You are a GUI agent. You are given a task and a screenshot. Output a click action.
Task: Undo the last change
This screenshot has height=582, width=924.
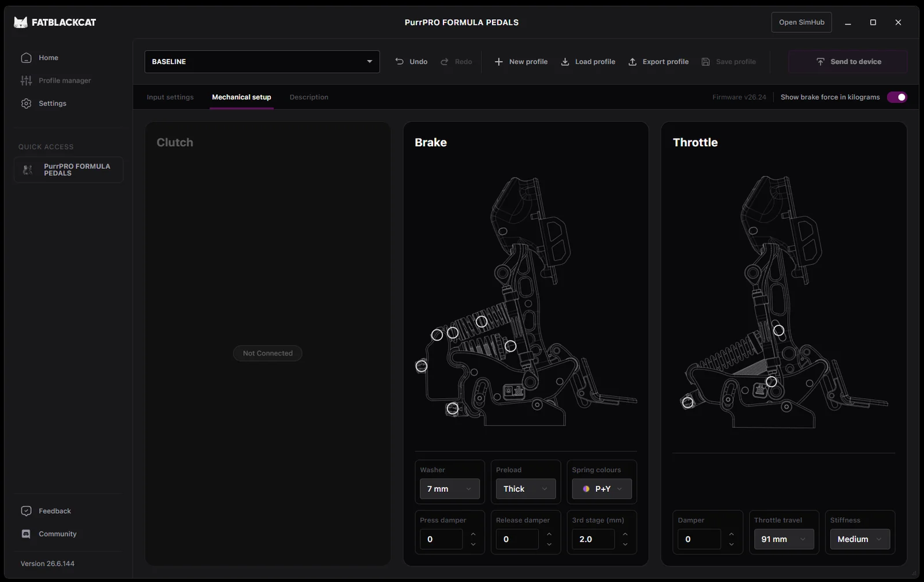click(x=411, y=62)
